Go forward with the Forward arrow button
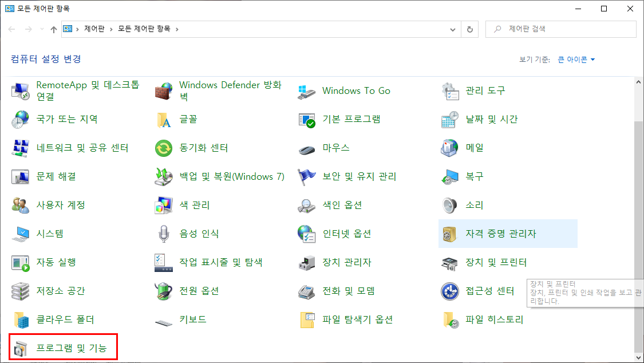Image resolution: width=644 pixels, height=363 pixels. click(29, 29)
